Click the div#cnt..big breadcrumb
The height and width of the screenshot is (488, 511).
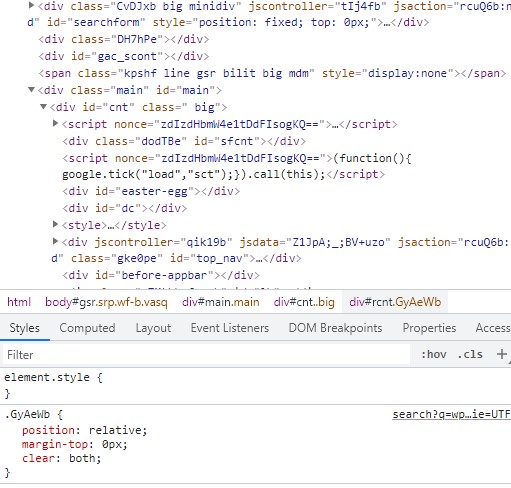coord(304,302)
